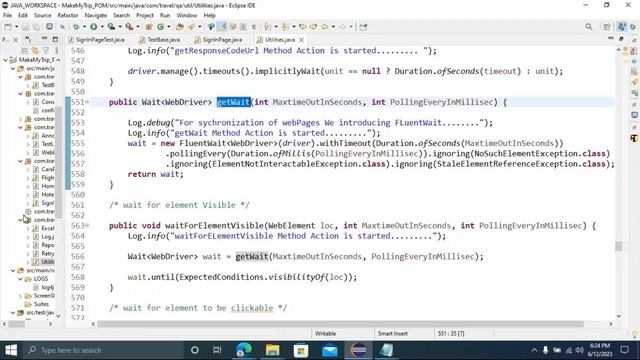This screenshot has height=360, width=640.
Task: Open Windows Start menu button
Action: click(x=11, y=350)
